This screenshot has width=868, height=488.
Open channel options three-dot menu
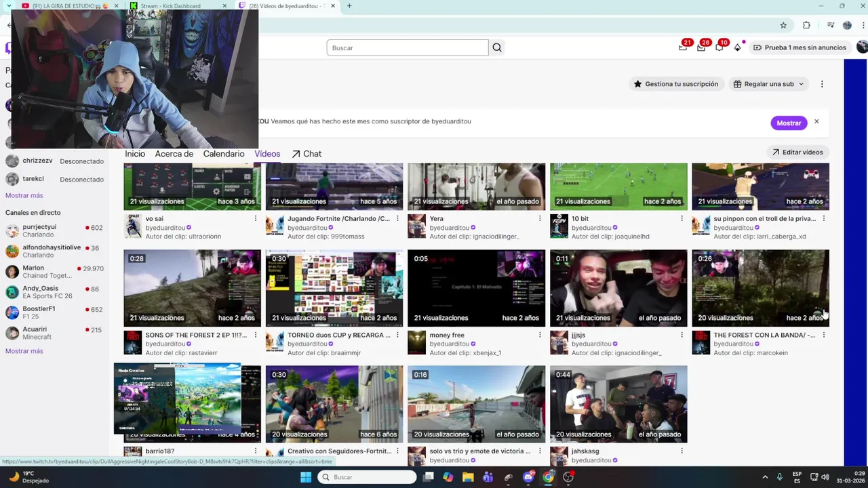tap(822, 84)
